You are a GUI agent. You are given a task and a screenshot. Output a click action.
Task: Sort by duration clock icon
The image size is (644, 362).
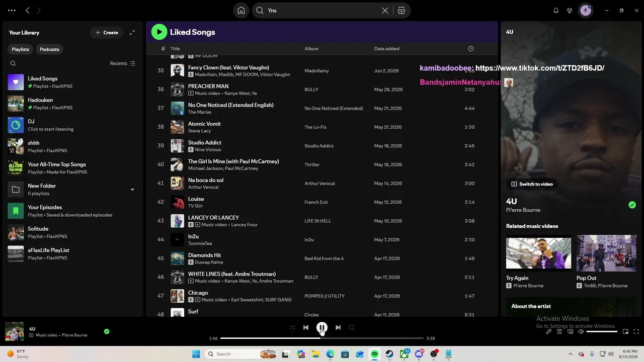coord(471,49)
